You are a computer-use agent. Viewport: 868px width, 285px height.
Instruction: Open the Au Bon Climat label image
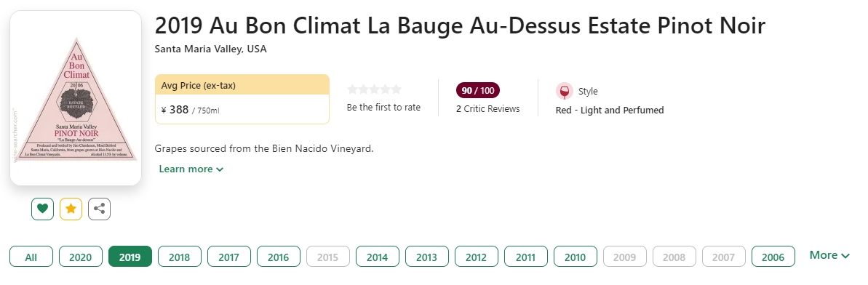76,98
